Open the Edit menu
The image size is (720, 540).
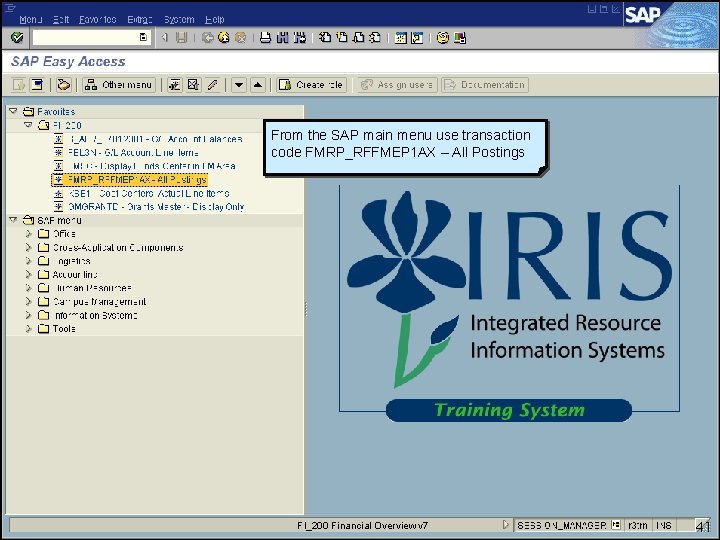point(61,19)
